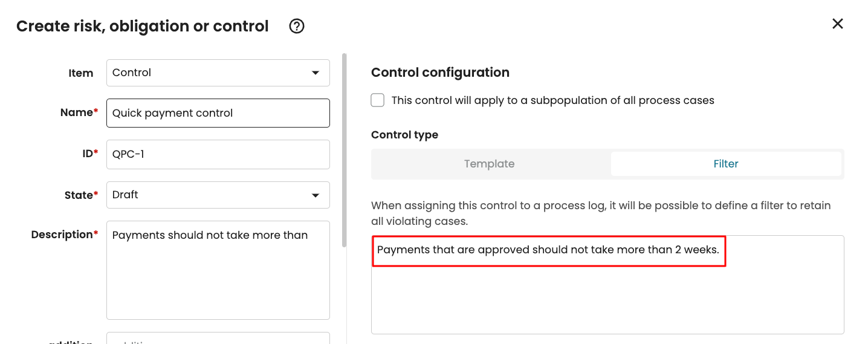This screenshot has height=344, width=868.
Task: Switch to the Template control type tab
Action: click(490, 164)
